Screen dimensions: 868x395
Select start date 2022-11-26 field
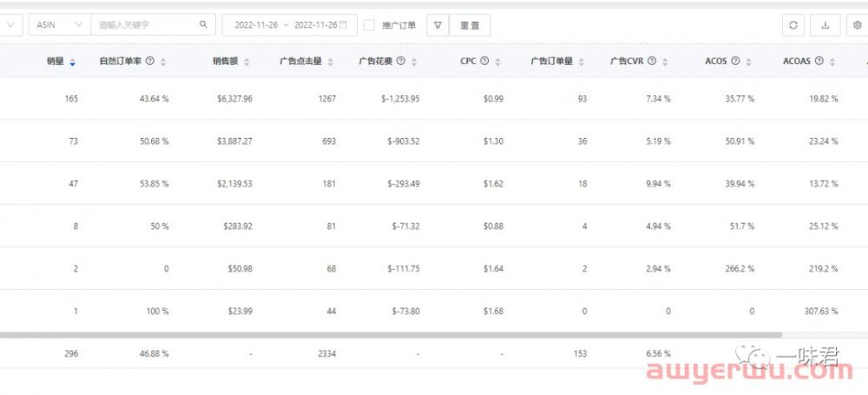(x=256, y=25)
